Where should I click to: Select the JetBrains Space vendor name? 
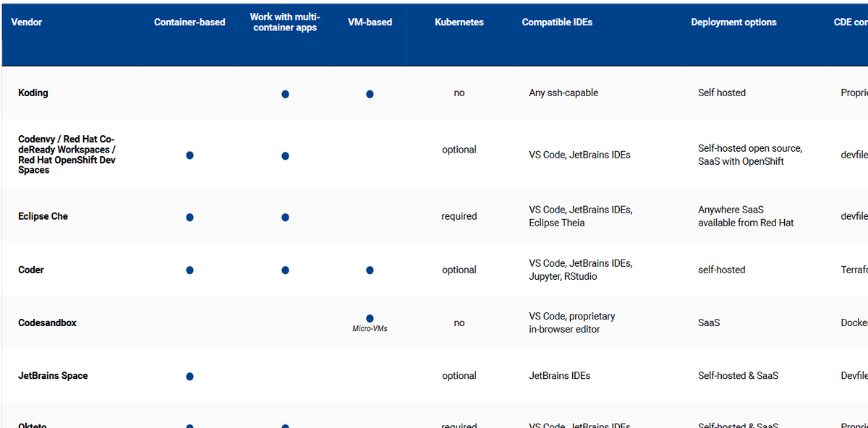53,376
